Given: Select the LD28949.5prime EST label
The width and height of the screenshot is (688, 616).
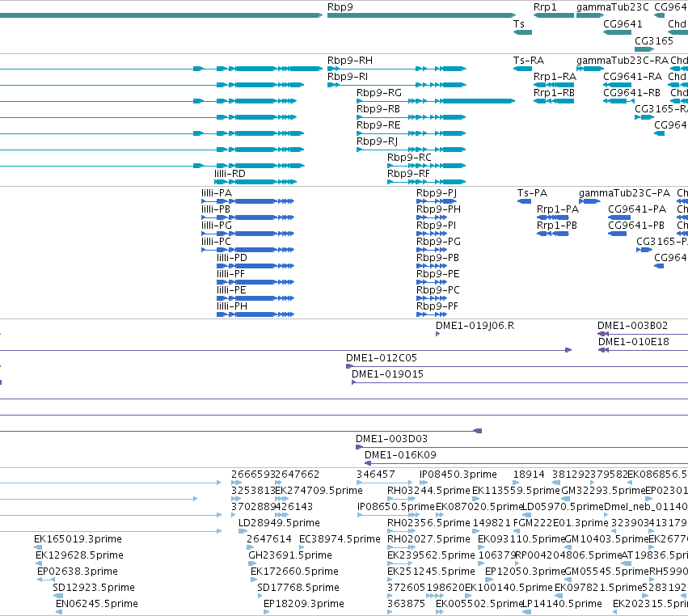Looking at the screenshot, I should click(x=279, y=523).
